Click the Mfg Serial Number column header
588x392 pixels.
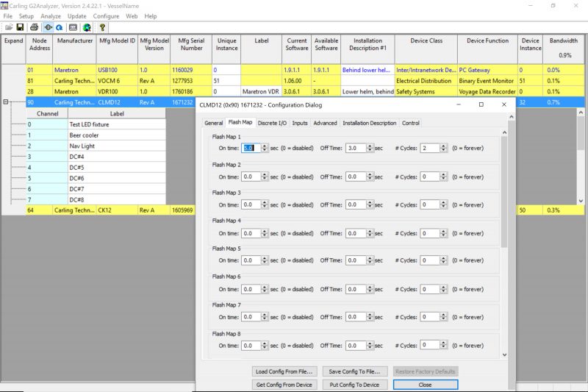point(191,49)
